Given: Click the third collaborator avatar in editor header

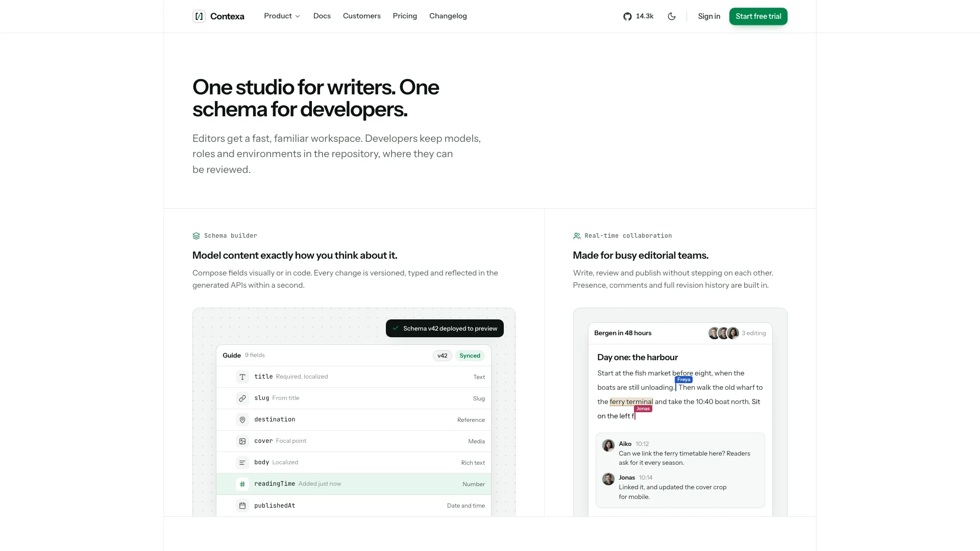Looking at the screenshot, I should (733, 333).
